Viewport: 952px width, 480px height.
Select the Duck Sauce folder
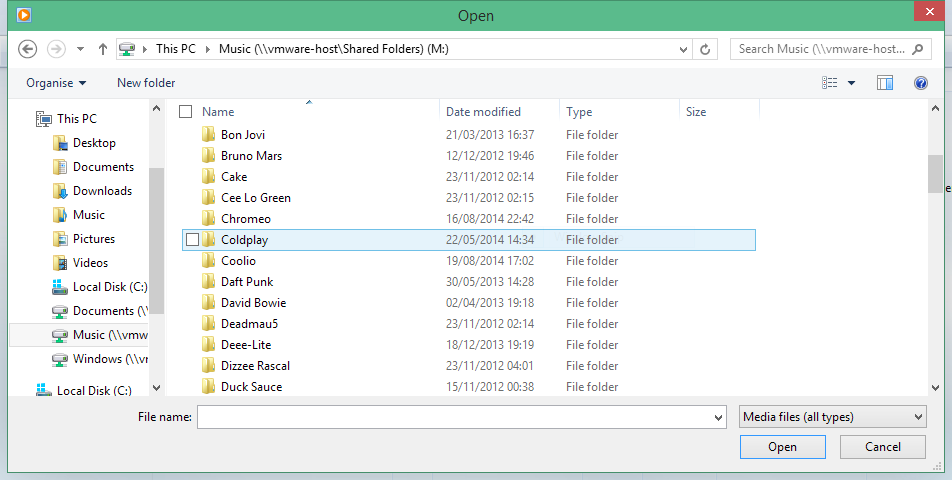(x=251, y=387)
